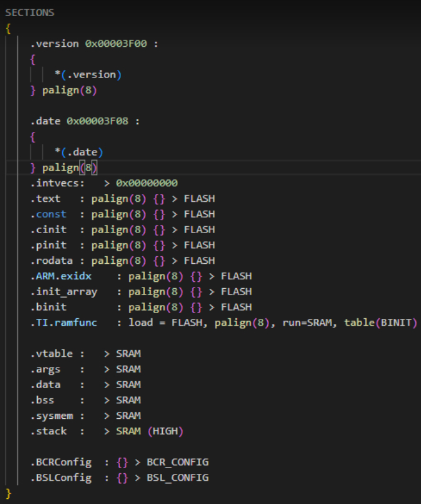
Task: Click FLASH on the .const line
Action: pos(199,214)
